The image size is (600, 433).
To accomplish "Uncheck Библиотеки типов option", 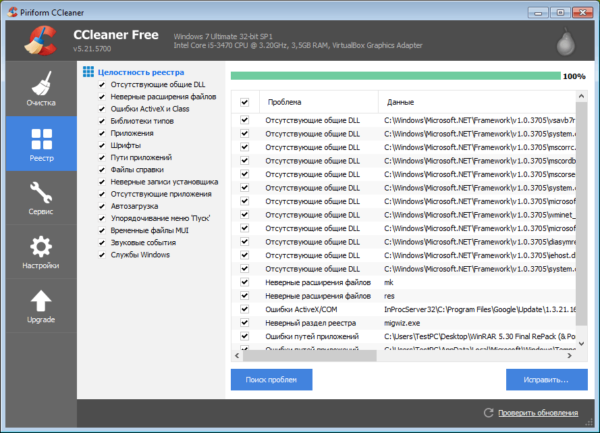I will tap(102, 121).
